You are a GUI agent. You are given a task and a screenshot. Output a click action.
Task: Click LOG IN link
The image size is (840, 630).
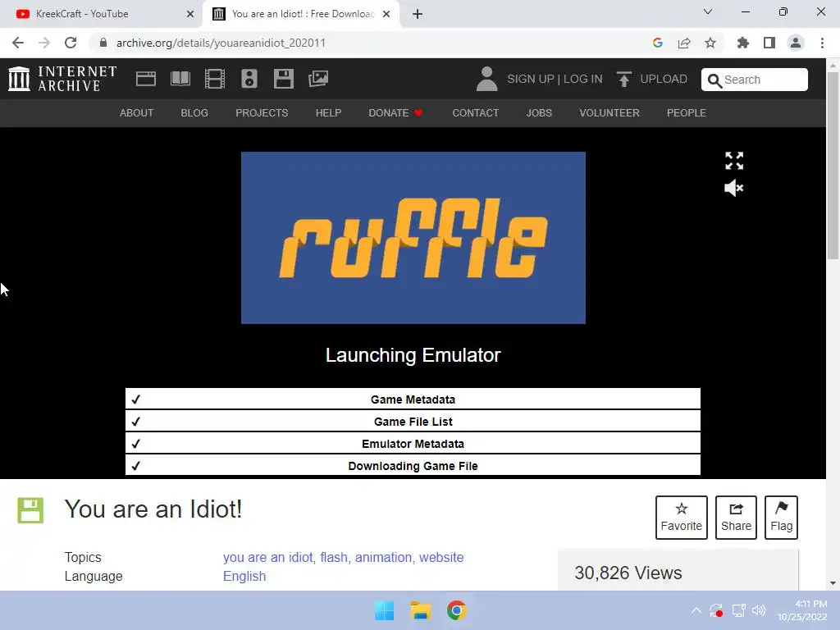tap(583, 79)
